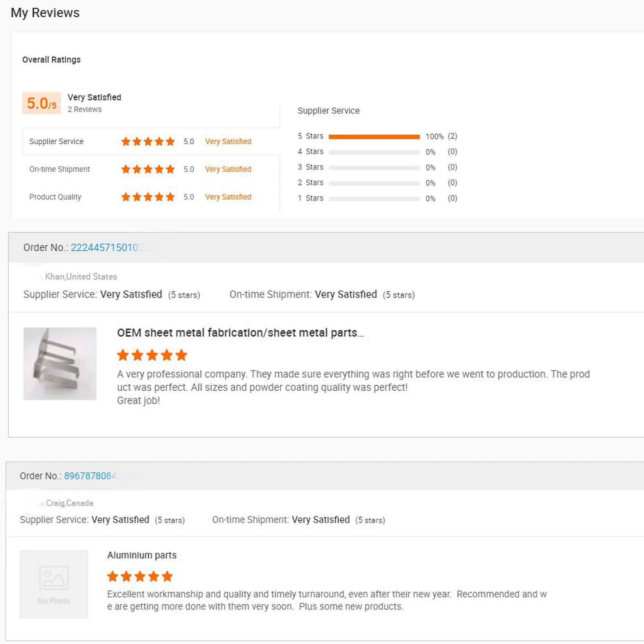This screenshot has width=644, height=644.
Task: Open order number starting with 2224457
Action: (104, 248)
